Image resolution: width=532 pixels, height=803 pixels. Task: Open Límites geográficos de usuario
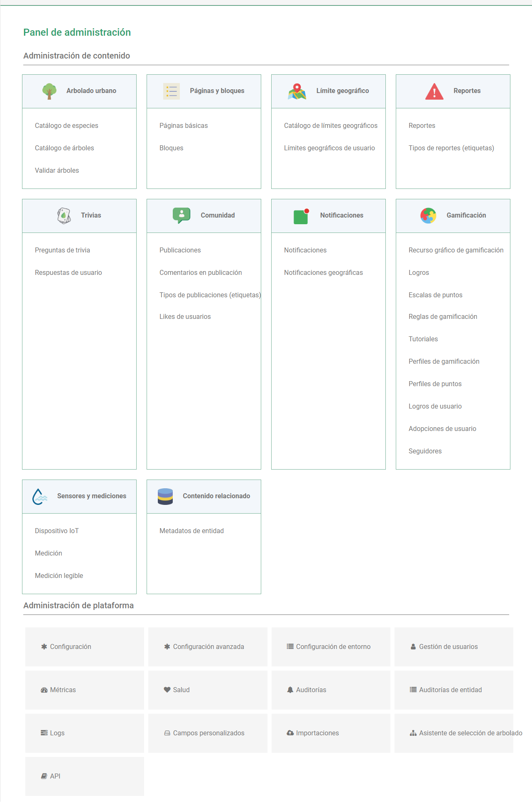329,148
